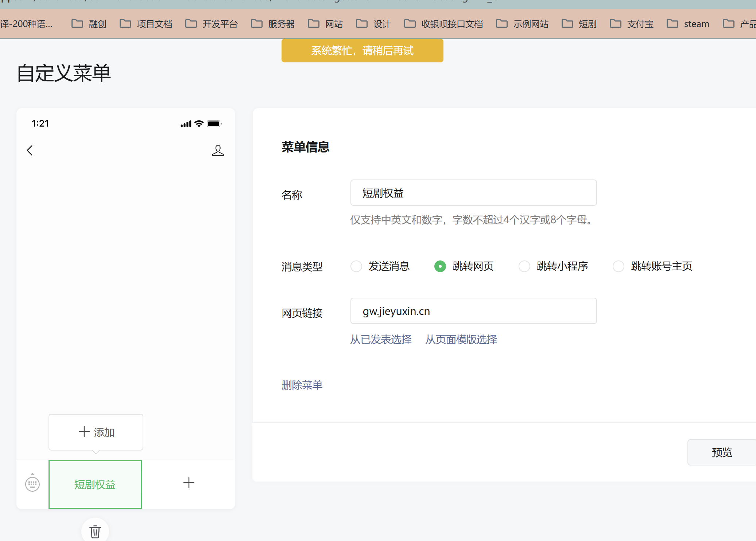Click the 网页链接 URL input field
756x541 pixels.
click(473, 311)
